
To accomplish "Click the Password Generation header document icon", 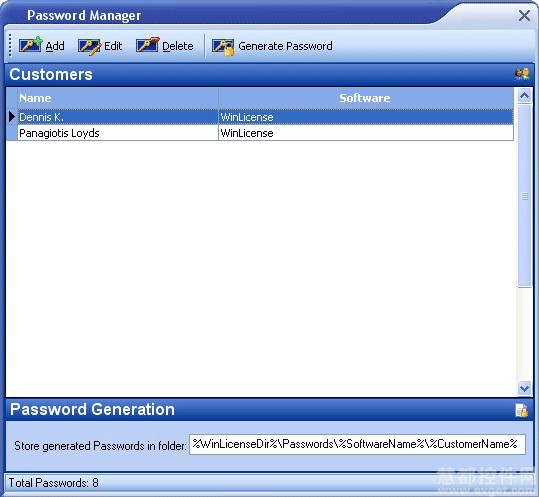I will tap(522, 410).
